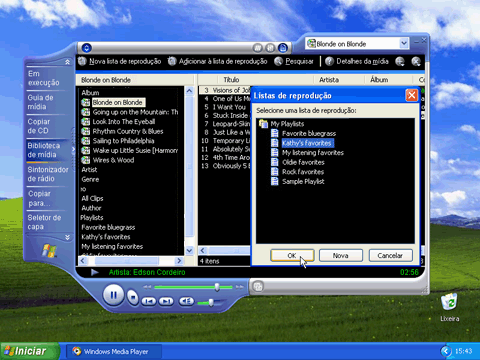Open Detalhes da mídia
Image resolution: width=480 pixels, height=360 pixels.
pyautogui.click(x=357, y=61)
